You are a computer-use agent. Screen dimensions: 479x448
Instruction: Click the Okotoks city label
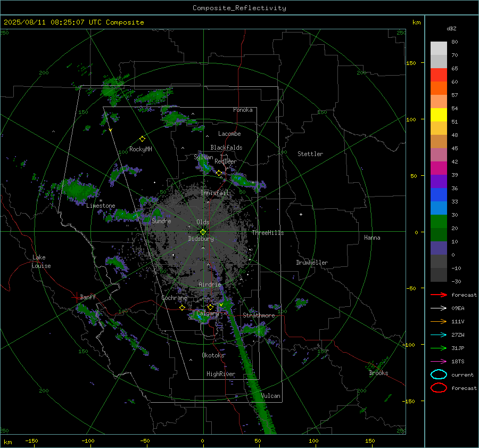pos(213,355)
